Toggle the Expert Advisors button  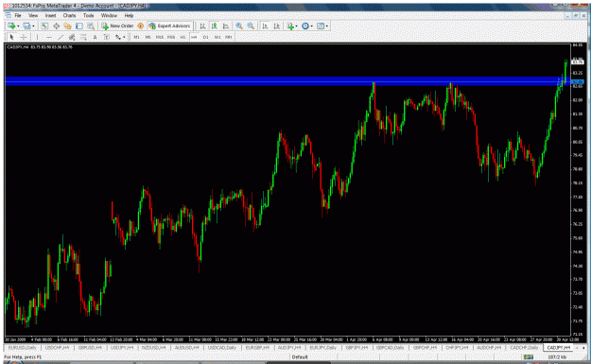point(170,26)
